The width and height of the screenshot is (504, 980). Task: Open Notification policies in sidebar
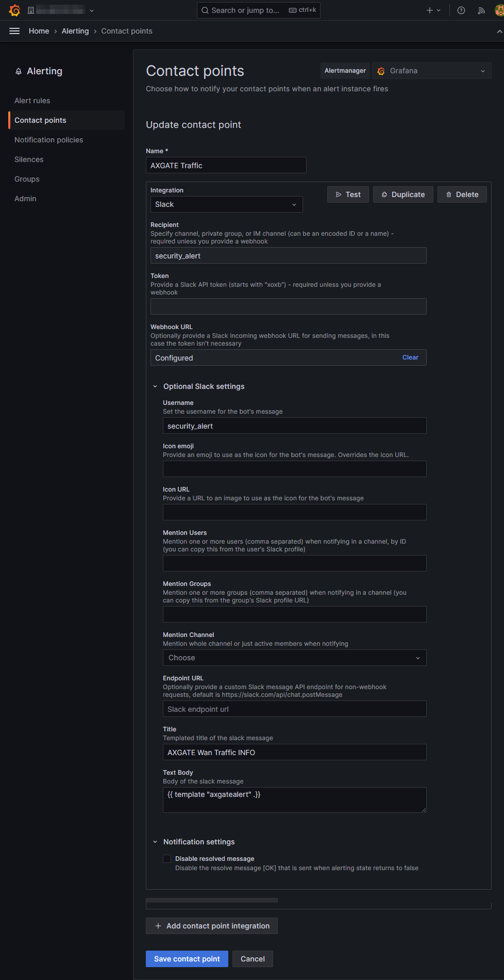(x=48, y=140)
